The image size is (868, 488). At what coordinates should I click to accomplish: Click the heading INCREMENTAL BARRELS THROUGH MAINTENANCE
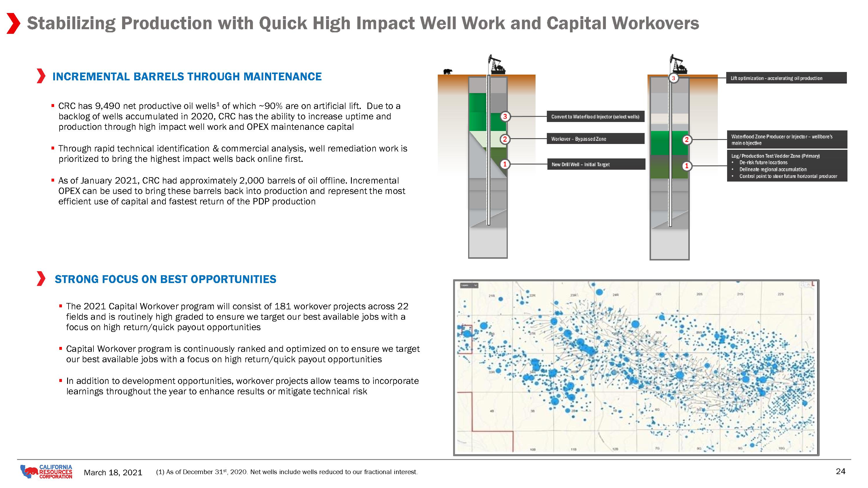pos(187,76)
